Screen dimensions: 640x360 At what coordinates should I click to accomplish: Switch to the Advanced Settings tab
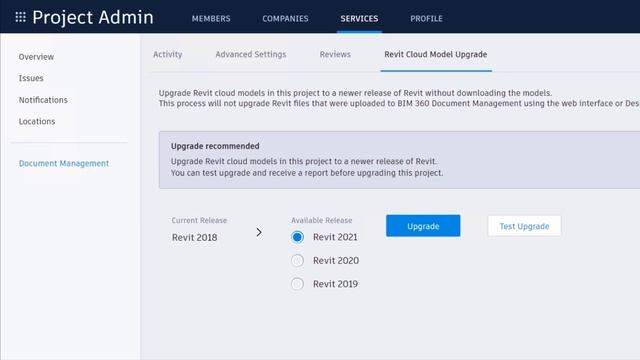pos(251,54)
